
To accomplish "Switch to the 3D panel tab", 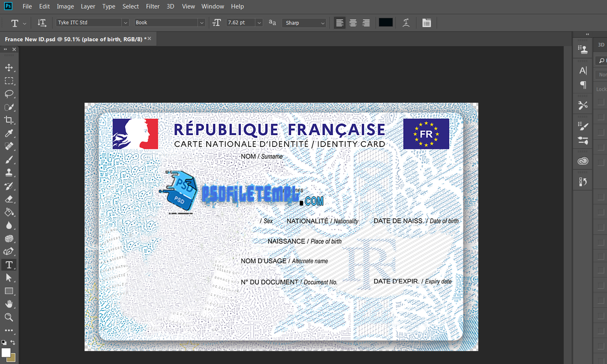I will pos(601,45).
